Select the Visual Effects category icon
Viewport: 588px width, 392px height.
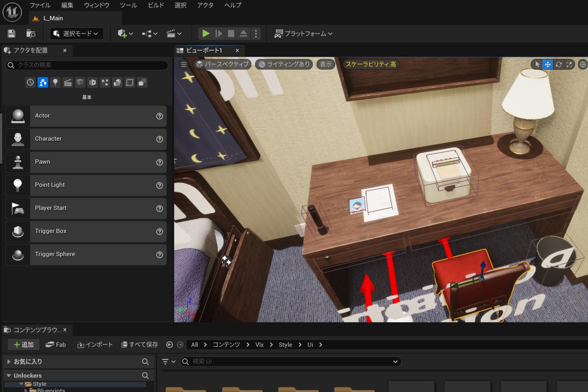point(105,82)
